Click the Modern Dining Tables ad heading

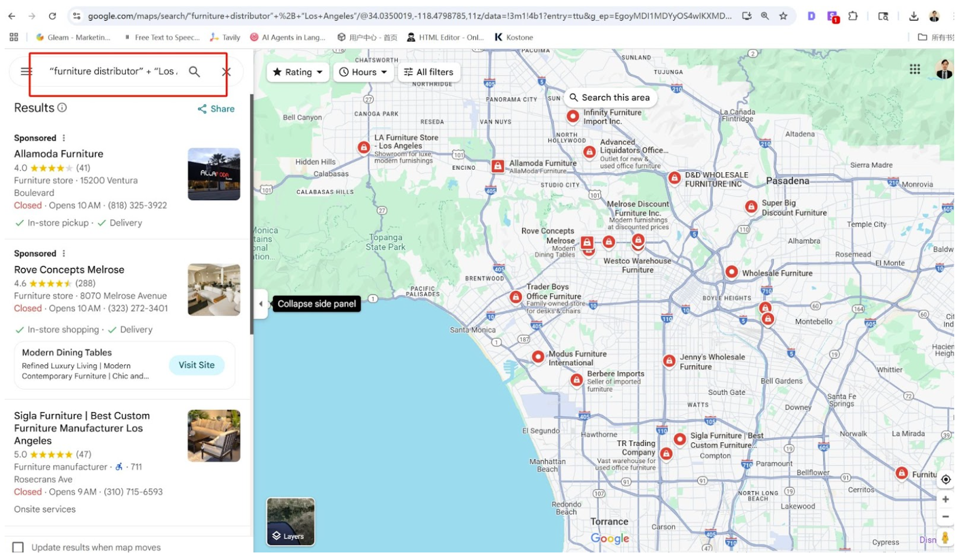click(x=67, y=352)
